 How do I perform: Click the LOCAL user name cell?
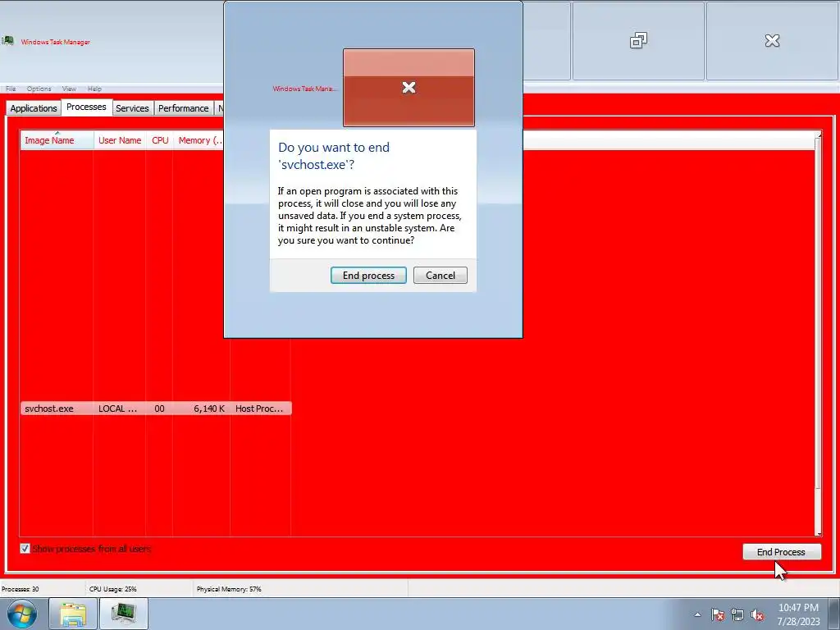click(x=118, y=409)
